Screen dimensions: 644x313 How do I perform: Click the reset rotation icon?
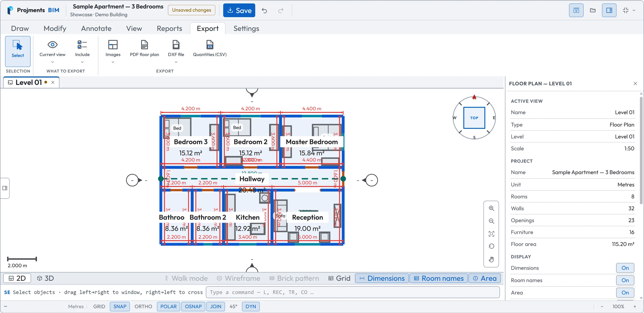(491, 246)
